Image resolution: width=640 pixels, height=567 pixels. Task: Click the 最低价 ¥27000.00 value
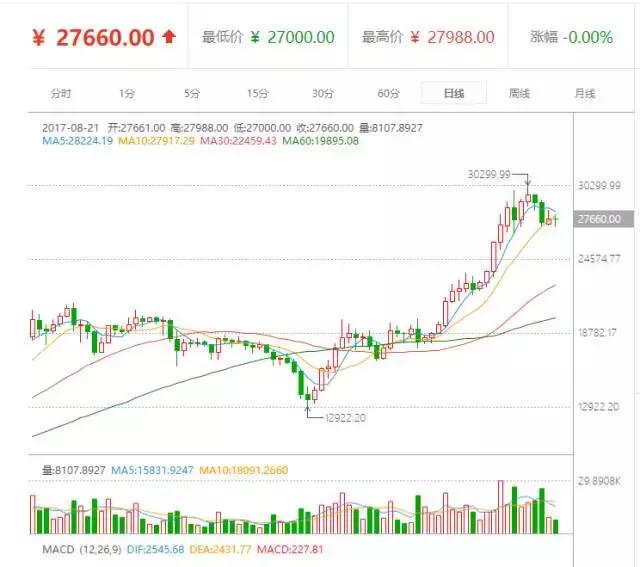pyautogui.click(x=292, y=37)
